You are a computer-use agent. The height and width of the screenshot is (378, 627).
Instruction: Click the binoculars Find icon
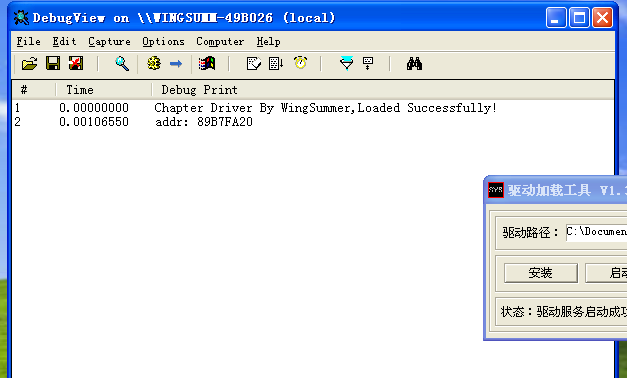tap(414, 64)
